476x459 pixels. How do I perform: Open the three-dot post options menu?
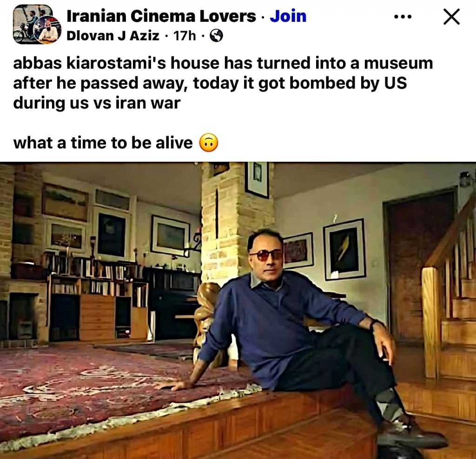(403, 17)
